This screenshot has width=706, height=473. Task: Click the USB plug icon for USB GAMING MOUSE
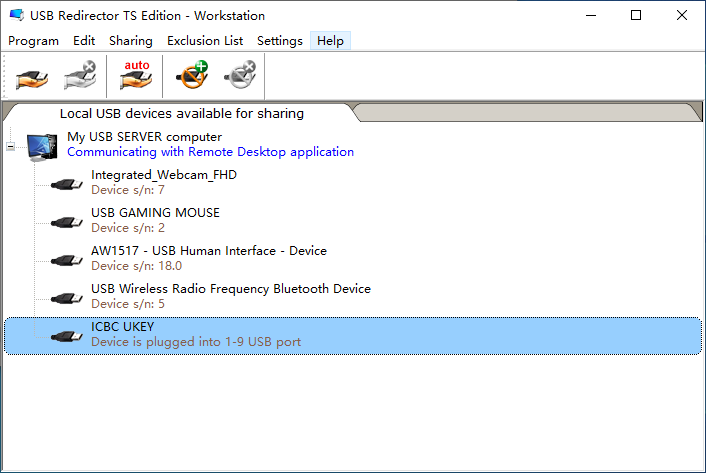tap(67, 221)
